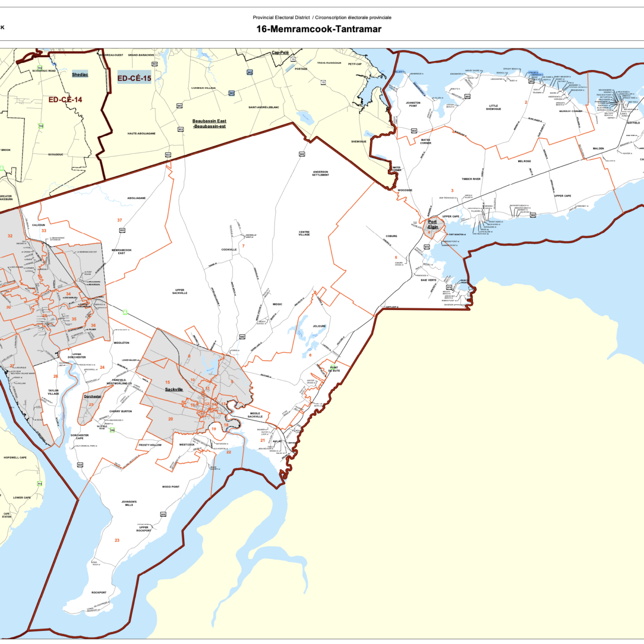
Task: Click the TIMBER RIVER label
Action: pos(471,179)
